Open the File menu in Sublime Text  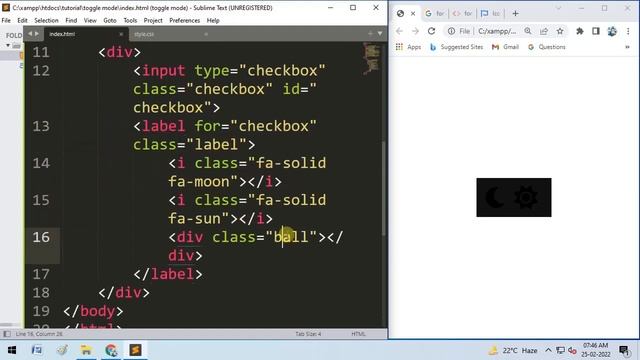(x=6, y=20)
